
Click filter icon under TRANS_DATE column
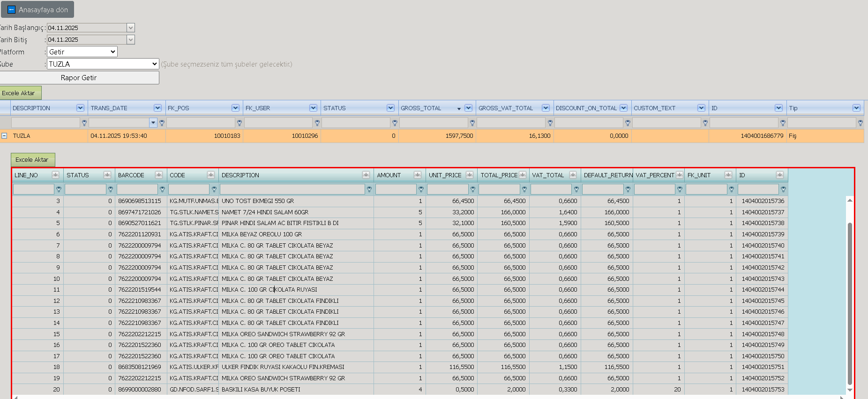pyautogui.click(x=162, y=123)
